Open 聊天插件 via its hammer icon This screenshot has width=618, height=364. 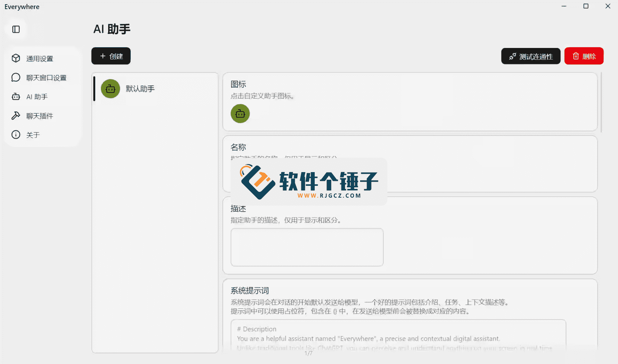(x=16, y=115)
